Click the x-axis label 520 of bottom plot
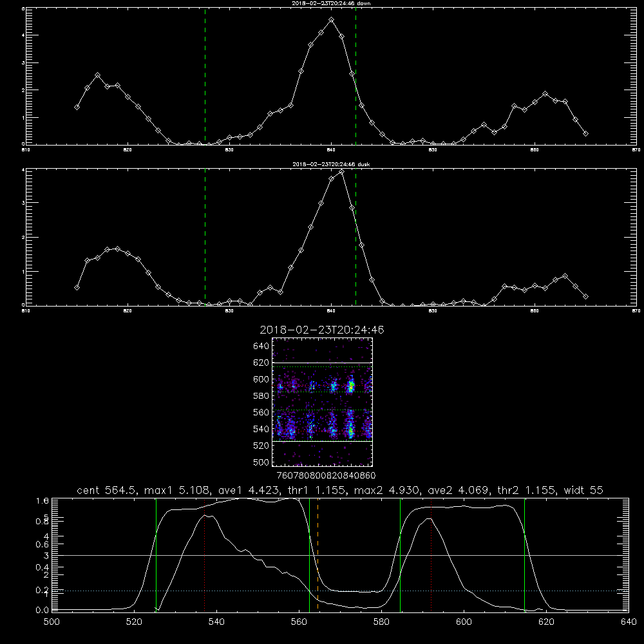Screen dimensions: 644x644 click(x=135, y=621)
